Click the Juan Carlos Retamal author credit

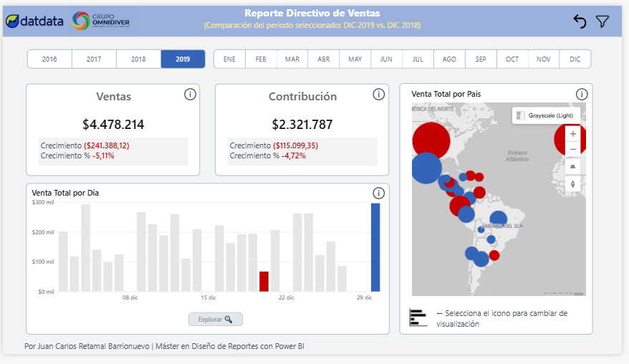tap(164, 346)
